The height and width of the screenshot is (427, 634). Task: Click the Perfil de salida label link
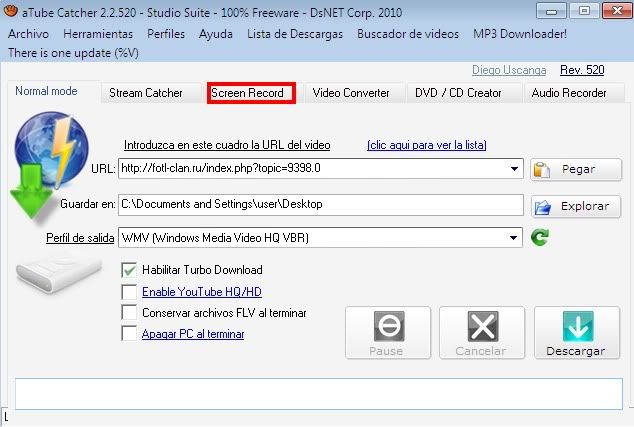point(80,238)
